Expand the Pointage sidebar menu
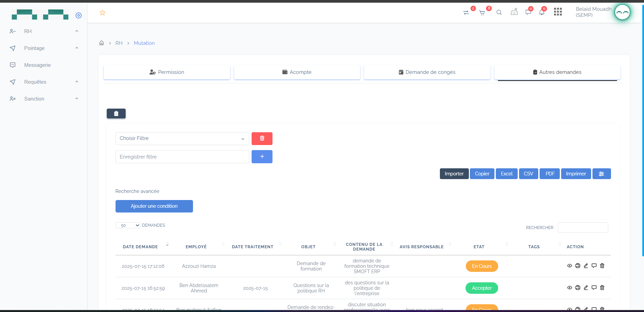 coord(44,48)
